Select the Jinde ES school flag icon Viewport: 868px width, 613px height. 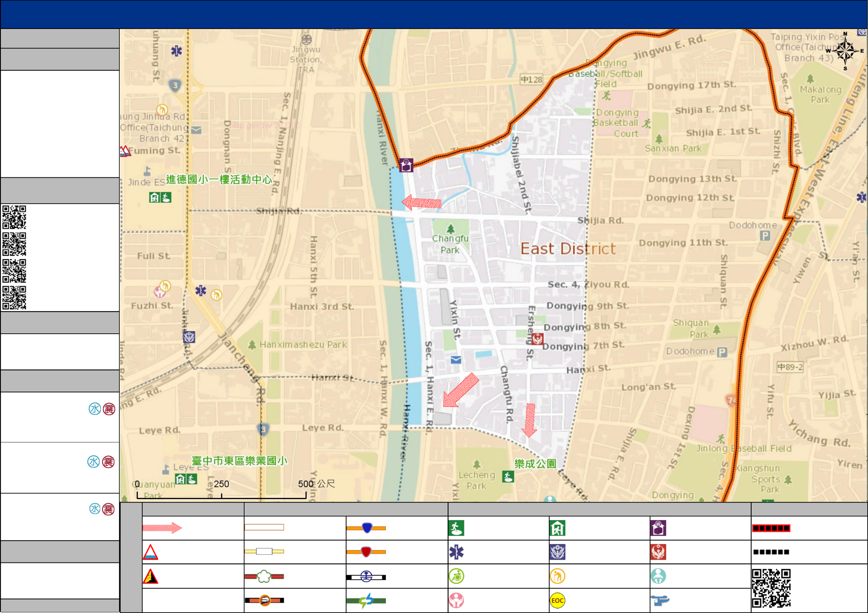(148, 171)
